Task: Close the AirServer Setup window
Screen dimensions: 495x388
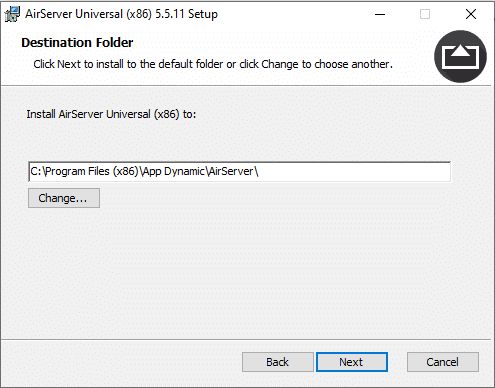Action: pos(471,14)
